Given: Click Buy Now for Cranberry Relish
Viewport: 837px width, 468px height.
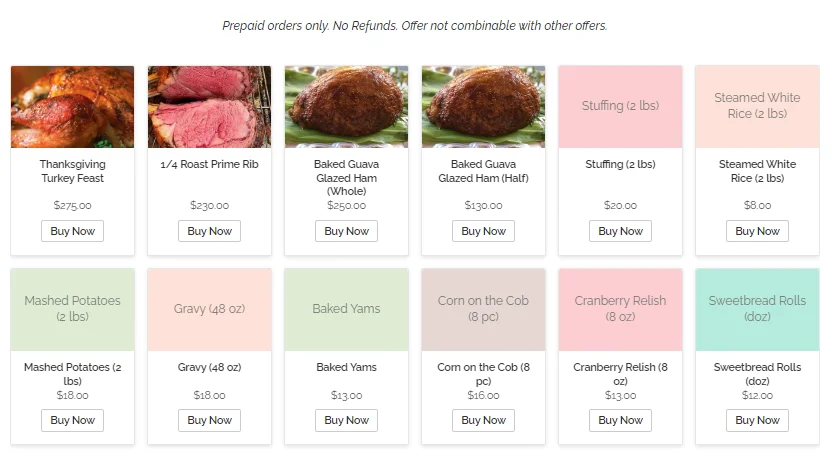Looking at the screenshot, I should (x=620, y=421).
